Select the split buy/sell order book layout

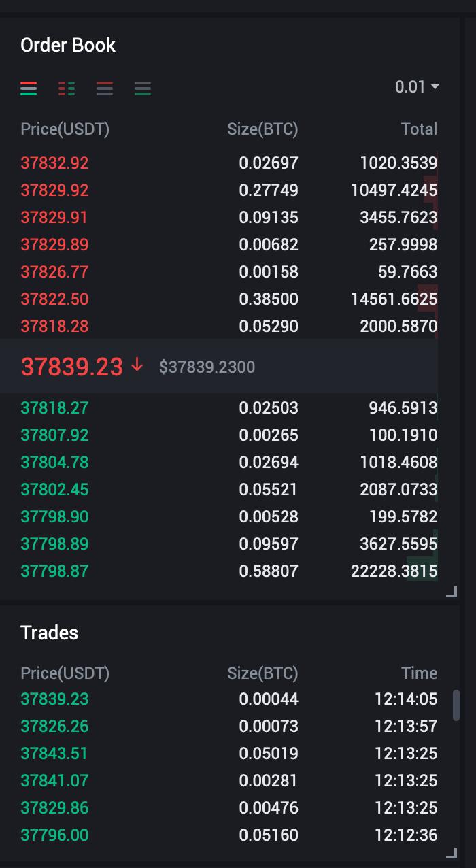[66, 88]
